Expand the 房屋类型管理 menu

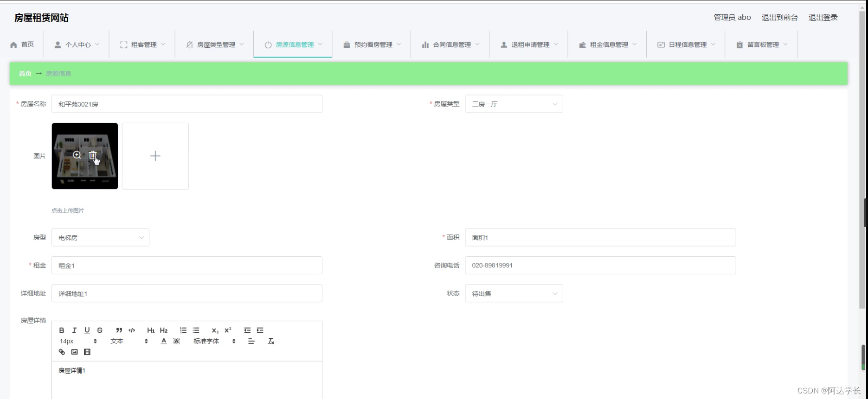(x=214, y=44)
